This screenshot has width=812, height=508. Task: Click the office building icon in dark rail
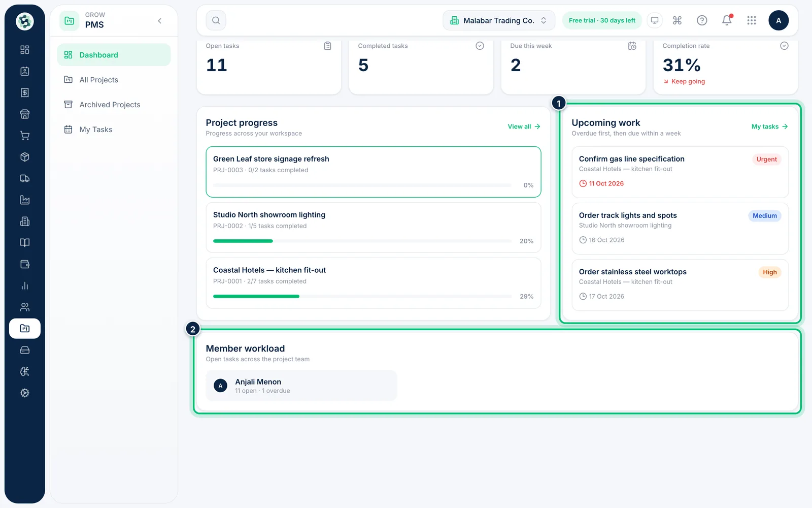(x=24, y=221)
